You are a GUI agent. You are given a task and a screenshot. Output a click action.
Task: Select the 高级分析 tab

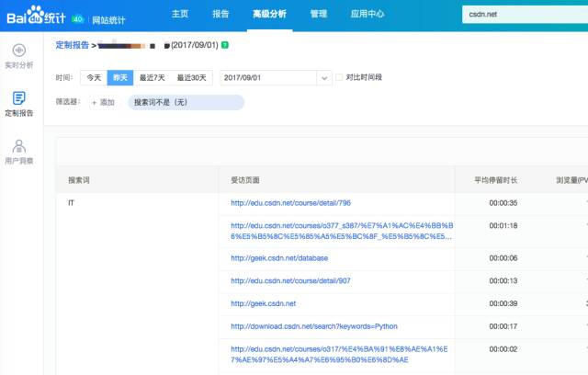269,15
